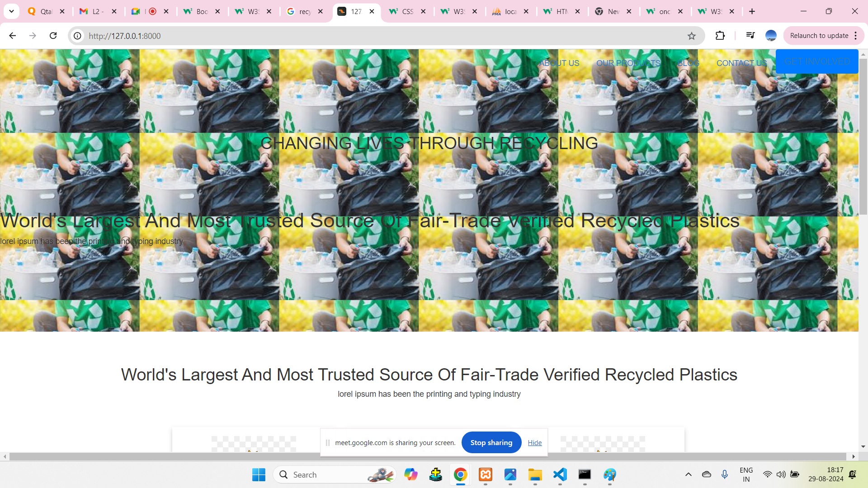Open media control icon in toolbar
The width and height of the screenshot is (868, 488).
click(750, 36)
